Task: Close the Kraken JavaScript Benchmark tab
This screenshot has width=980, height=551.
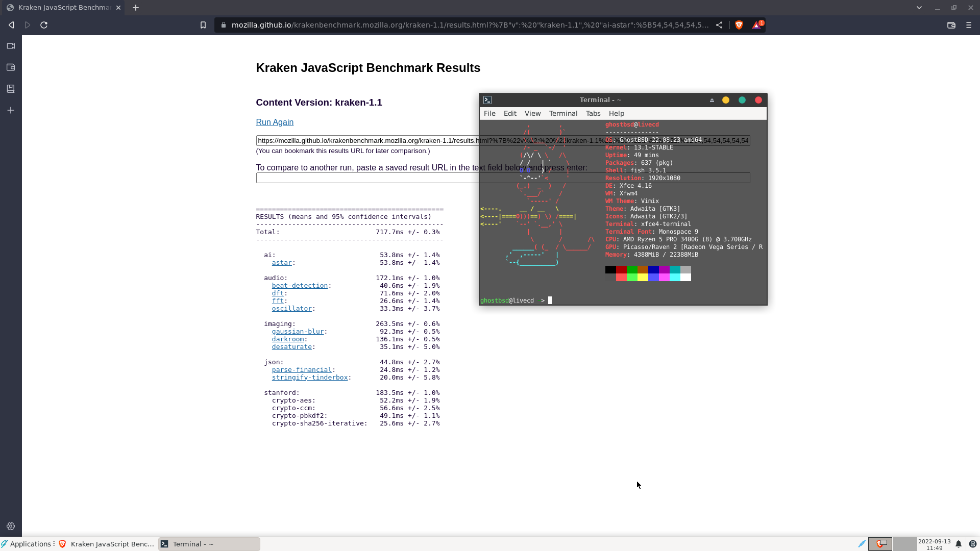Action: 118,8
